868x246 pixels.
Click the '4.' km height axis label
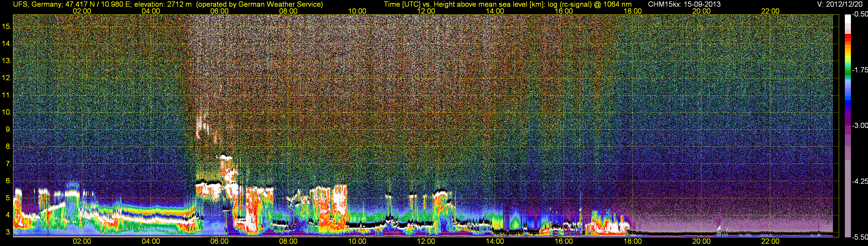[8, 215]
